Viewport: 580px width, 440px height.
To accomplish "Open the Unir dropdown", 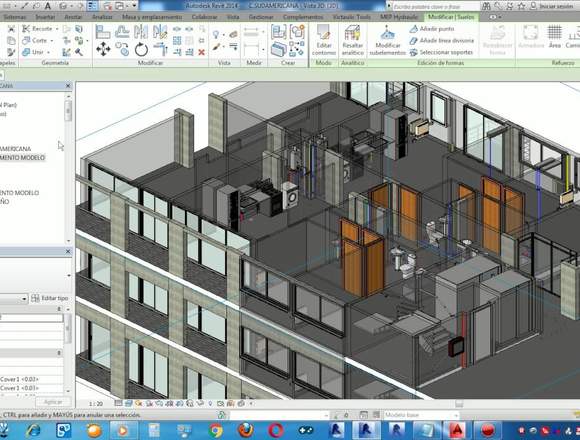I will click(48, 53).
